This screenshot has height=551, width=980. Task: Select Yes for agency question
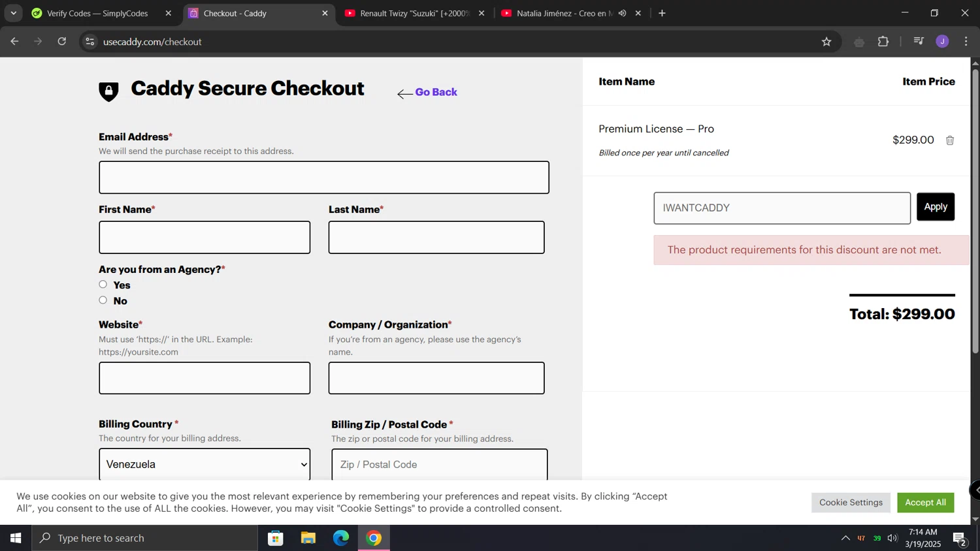point(103,285)
